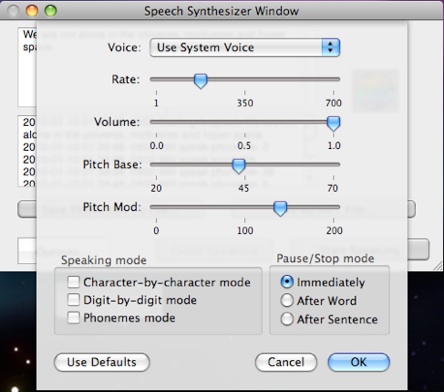
Task: Click the Volume slider thumb
Action: (x=333, y=124)
